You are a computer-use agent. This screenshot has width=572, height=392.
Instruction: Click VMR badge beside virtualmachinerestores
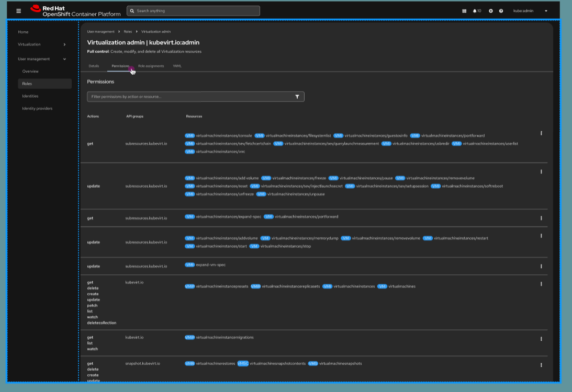click(x=189, y=364)
